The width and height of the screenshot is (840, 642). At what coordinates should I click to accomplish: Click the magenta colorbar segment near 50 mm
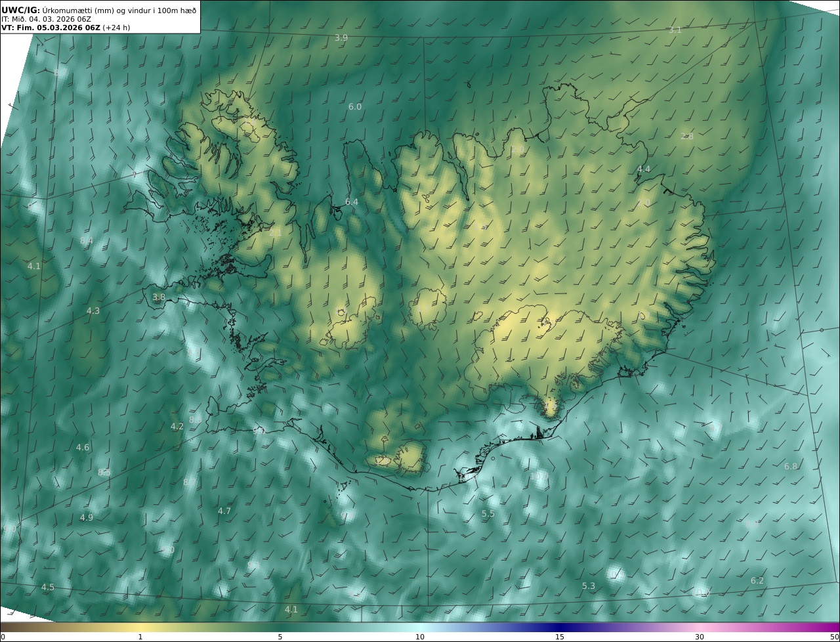[x=828, y=627]
